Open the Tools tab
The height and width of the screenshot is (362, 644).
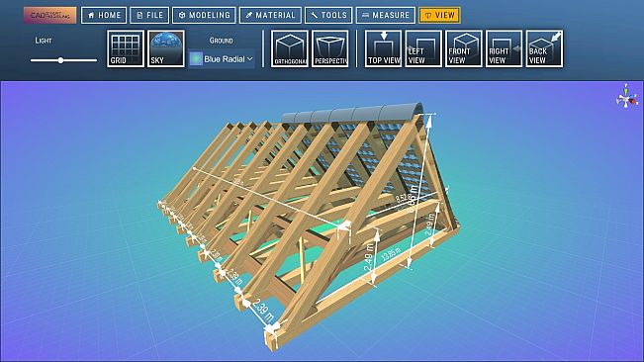328,15
